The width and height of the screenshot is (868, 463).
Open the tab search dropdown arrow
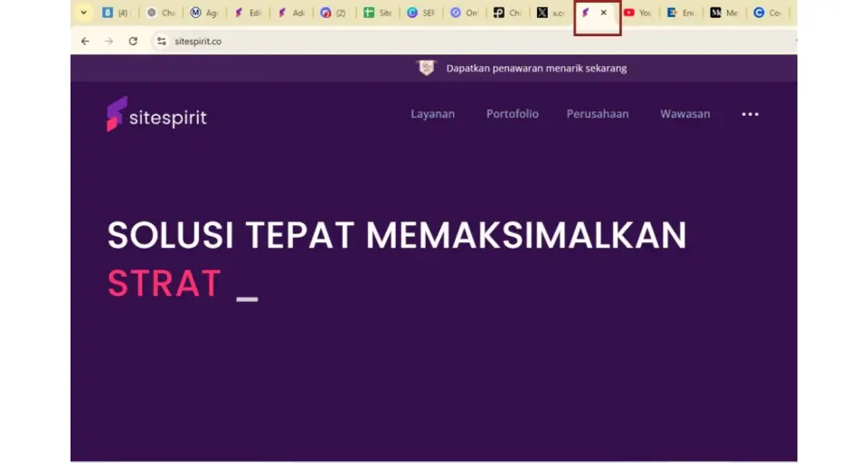83,13
